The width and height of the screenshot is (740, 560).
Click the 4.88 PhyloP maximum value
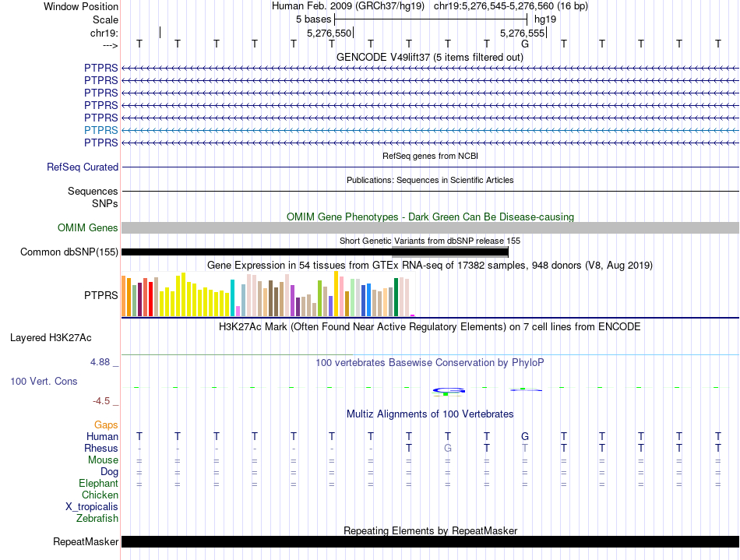(100, 362)
